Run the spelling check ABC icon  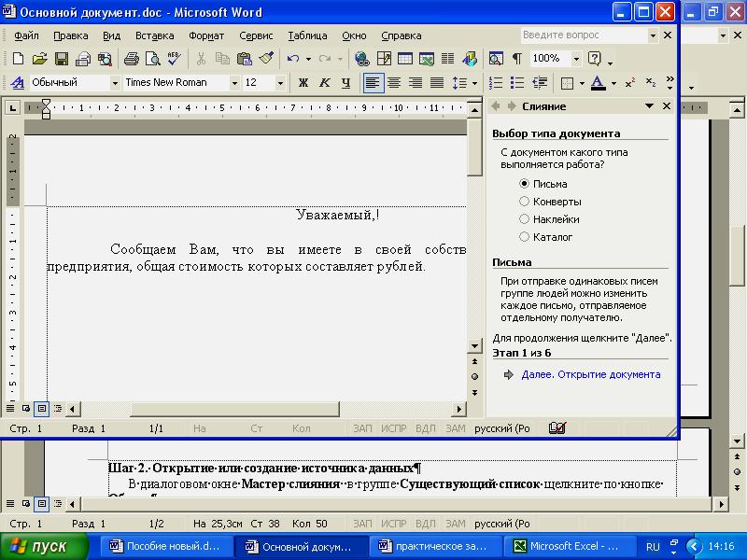pyautogui.click(x=174, y=59)
